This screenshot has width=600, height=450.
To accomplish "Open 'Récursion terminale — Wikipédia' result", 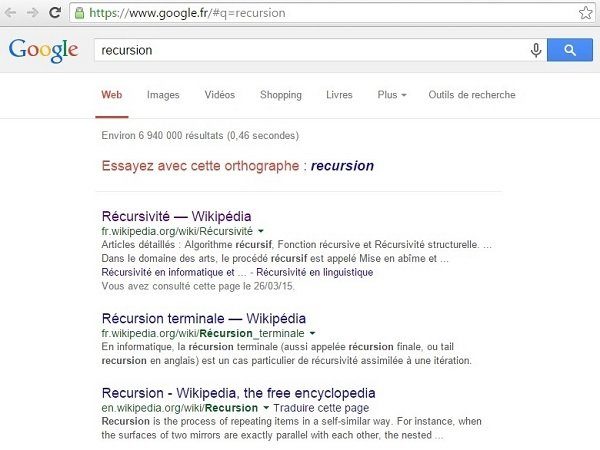I will click(x=204, y=318).
